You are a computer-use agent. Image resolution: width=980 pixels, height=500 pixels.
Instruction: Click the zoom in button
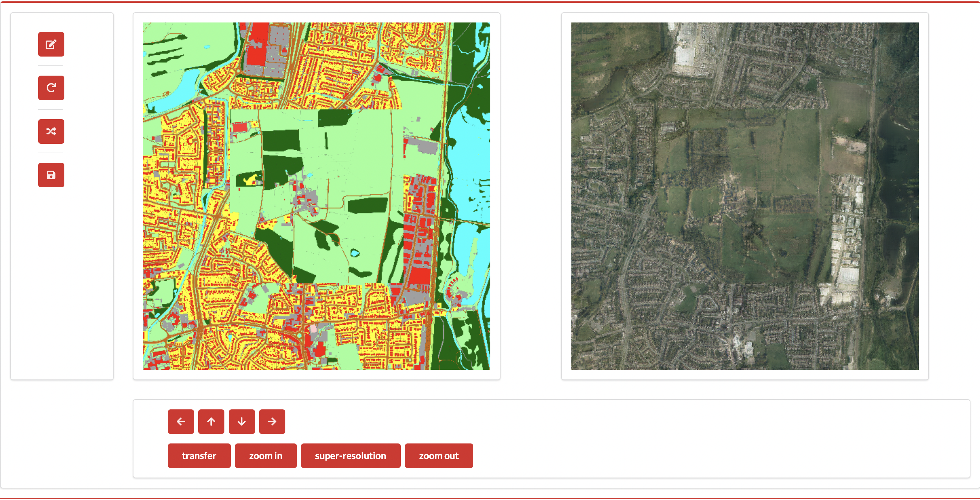point(266,455)
